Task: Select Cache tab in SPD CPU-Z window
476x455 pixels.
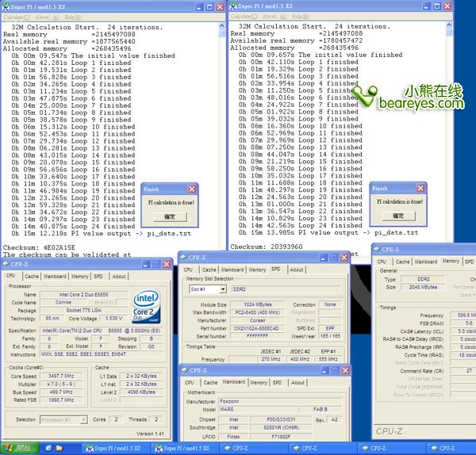Action: coord(209,270)
